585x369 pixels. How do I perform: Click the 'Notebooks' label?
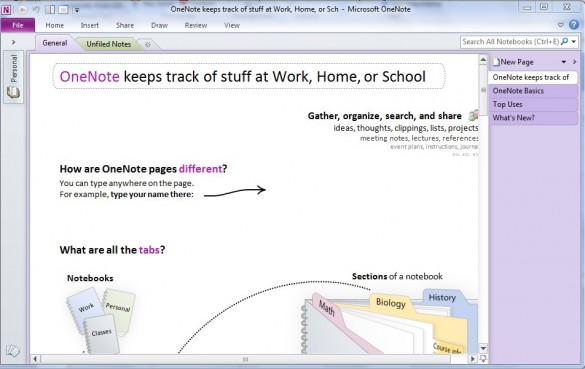[90, 278]
